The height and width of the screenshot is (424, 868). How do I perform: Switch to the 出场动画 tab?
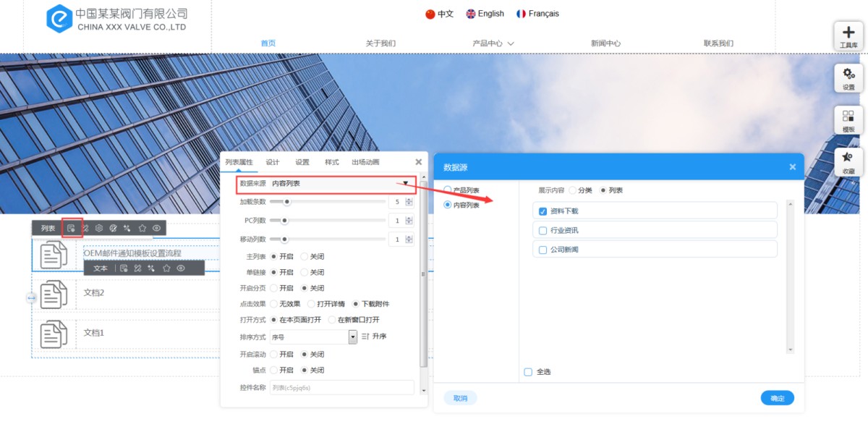pos(365,162)
